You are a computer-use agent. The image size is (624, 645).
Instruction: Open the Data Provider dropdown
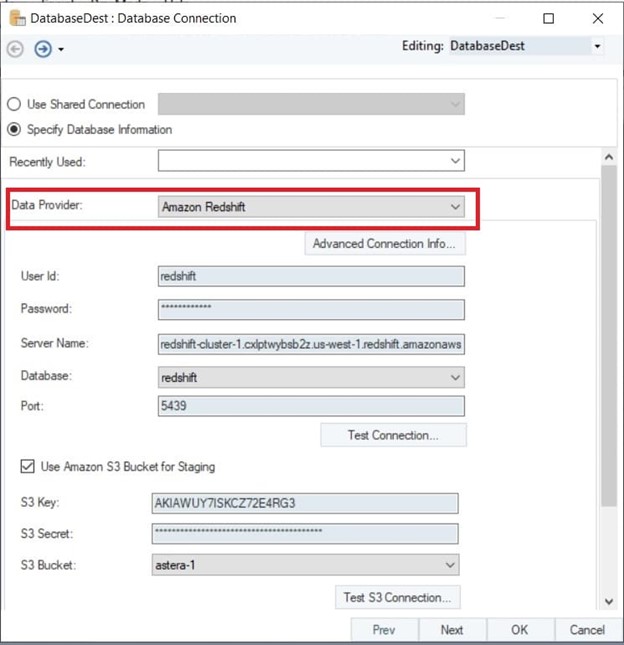point(455,207)
